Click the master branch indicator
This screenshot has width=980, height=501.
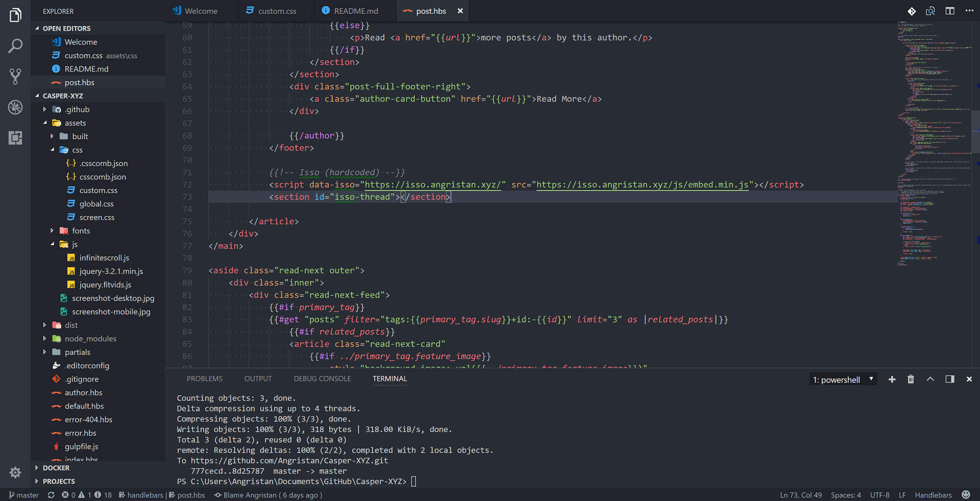[x=23, y=495]
